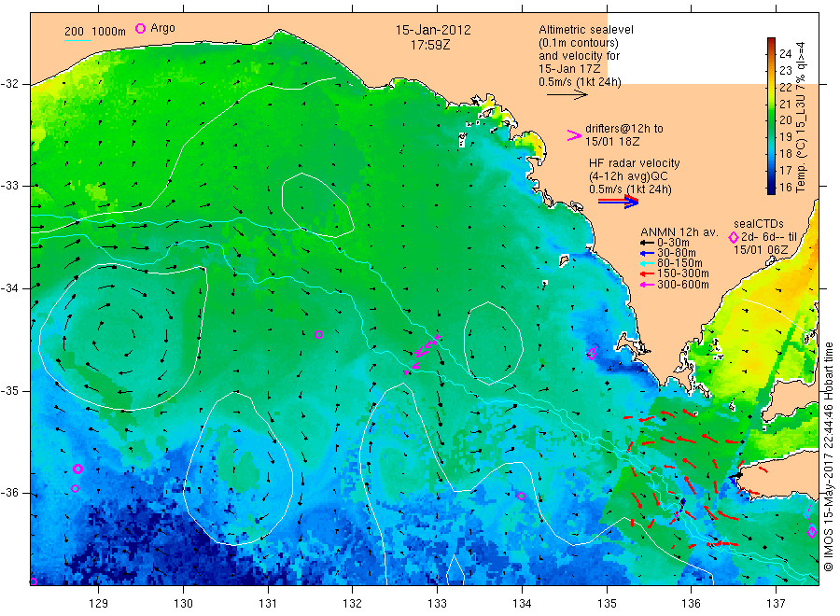
Task: Click the date label 15-Jan-2012
Action: point(433,30)
